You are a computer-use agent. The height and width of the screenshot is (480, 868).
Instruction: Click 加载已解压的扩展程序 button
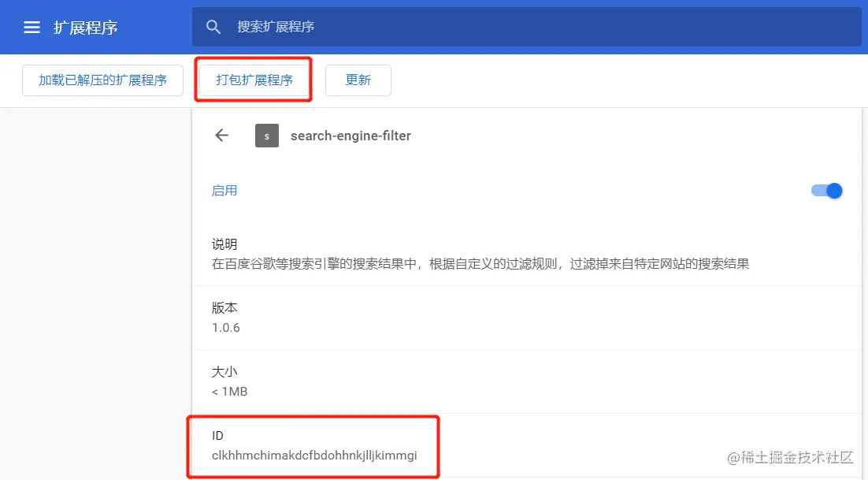click(102, 80)
